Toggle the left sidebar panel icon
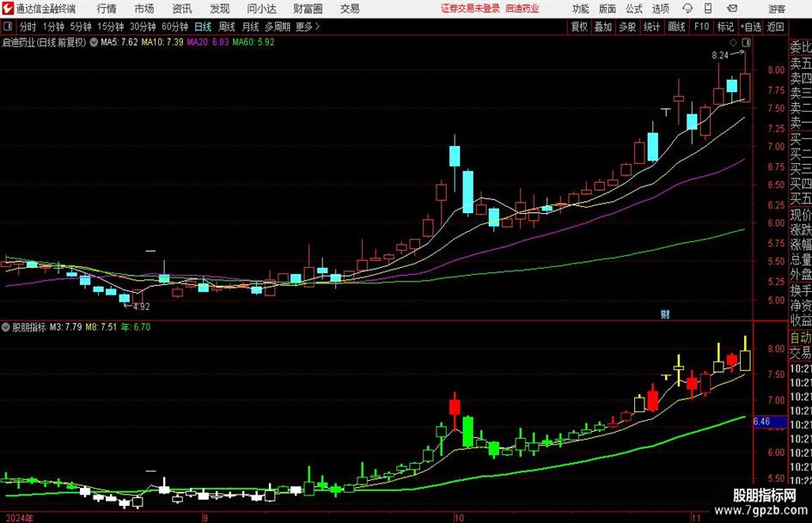This screenshot has height=523, width=812. tap(8, 27)
